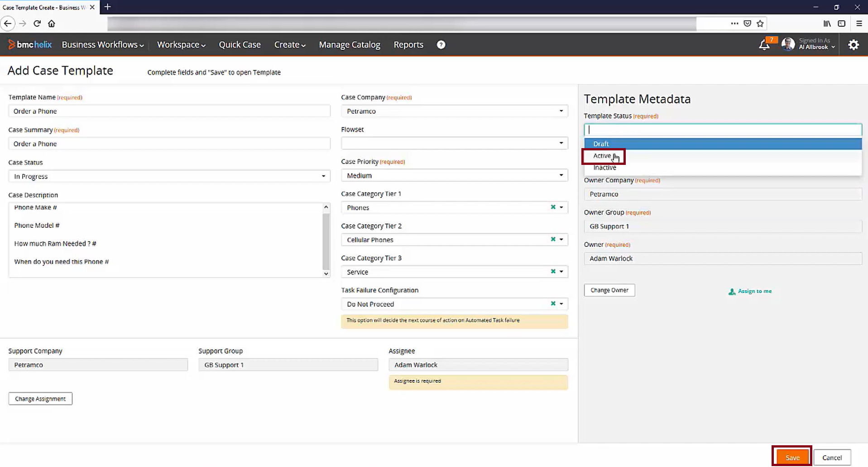Click the user avatar picture

click(x=788, y=44)
